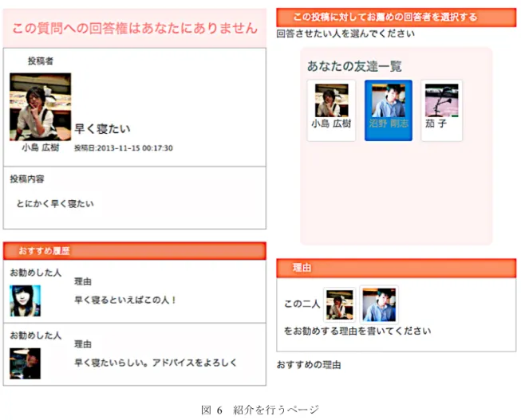This screenshot has height=420, width=521.
Task: Click the 投稿内容 label
Action: [27, 179]
